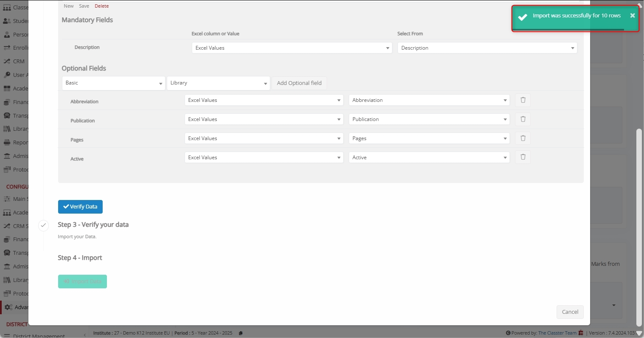Expand the Pages Select From dropdown
644x338 pixels.
pyautogui.click(x=429, y=138)
